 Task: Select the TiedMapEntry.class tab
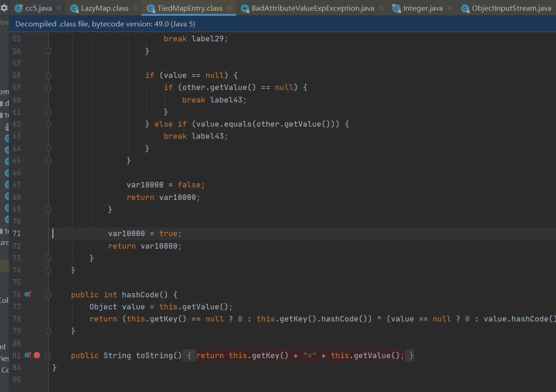click(x=190, y=8)
